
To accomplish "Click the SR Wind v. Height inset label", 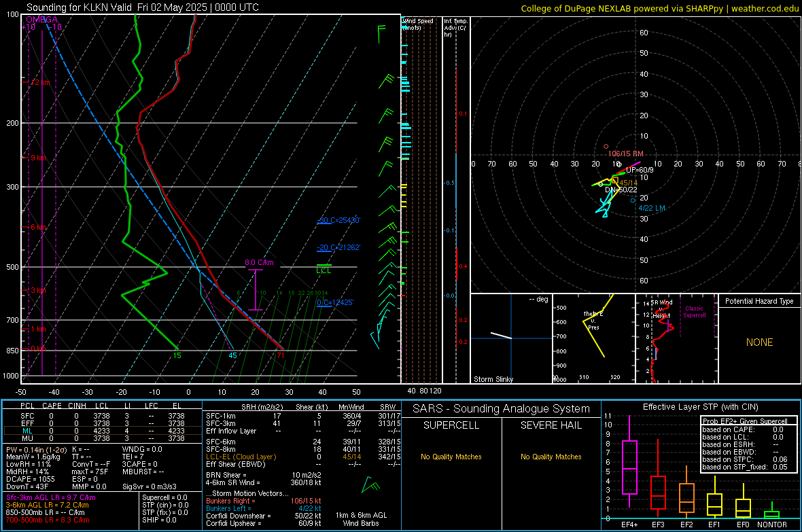I will pyautogui.click(x=662, y=309).
